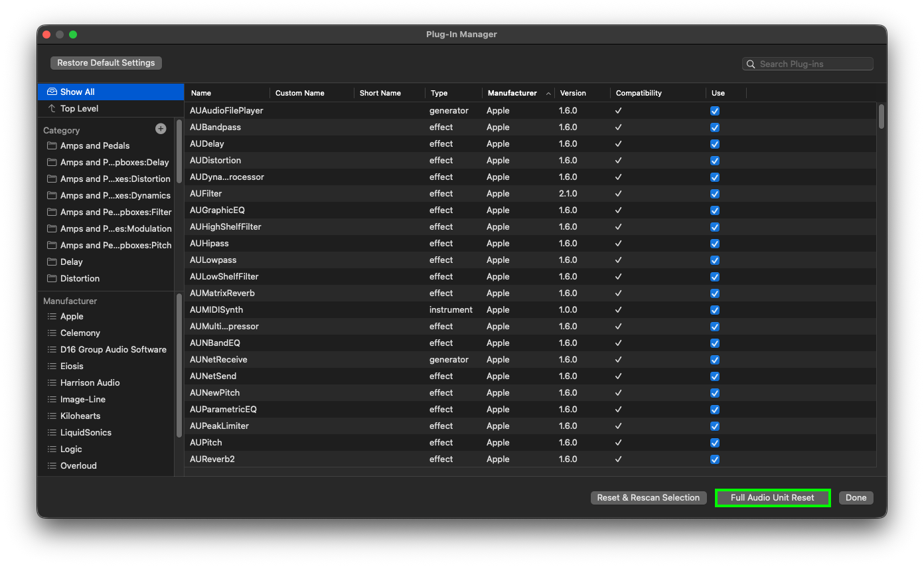This screenshot has width=924, height=567.
Task: Toggle Use checkbox for AUReverb2
Action: tap(715, 459)
